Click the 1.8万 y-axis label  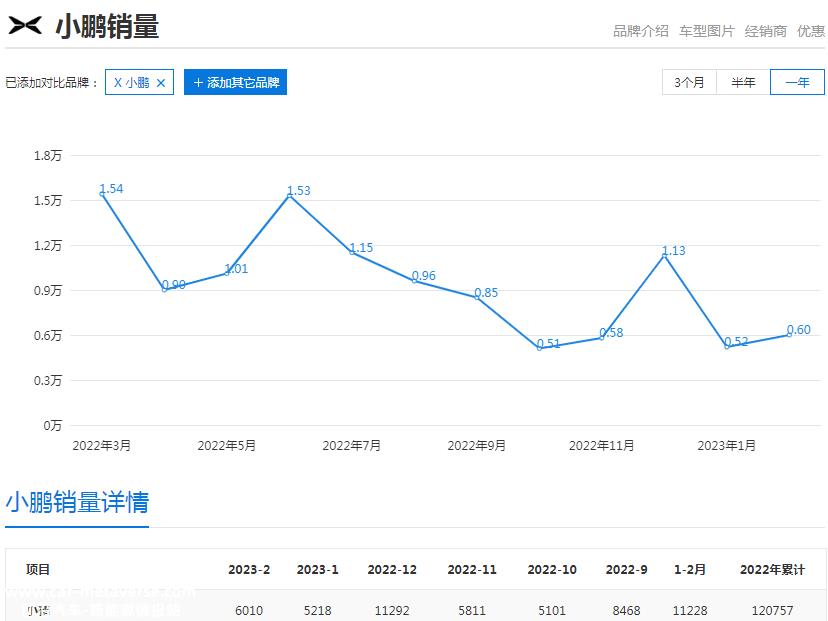48,155
